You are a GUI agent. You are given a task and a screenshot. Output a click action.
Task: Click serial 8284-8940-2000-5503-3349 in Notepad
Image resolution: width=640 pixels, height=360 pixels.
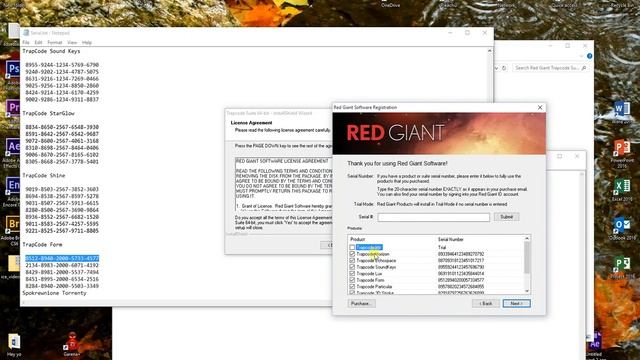pos(62,286)
